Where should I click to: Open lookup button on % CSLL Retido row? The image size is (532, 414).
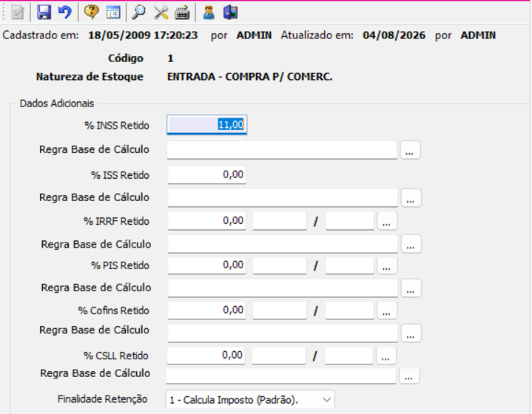tap(385, 356)
